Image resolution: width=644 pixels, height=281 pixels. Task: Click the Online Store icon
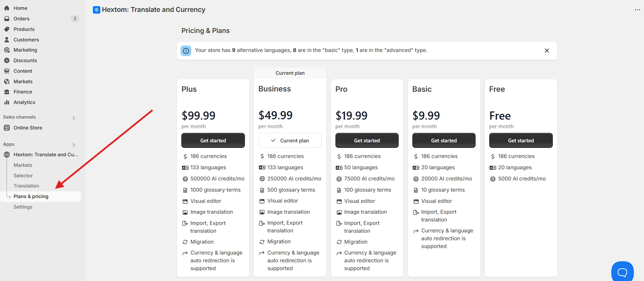[x=7, y=128]
